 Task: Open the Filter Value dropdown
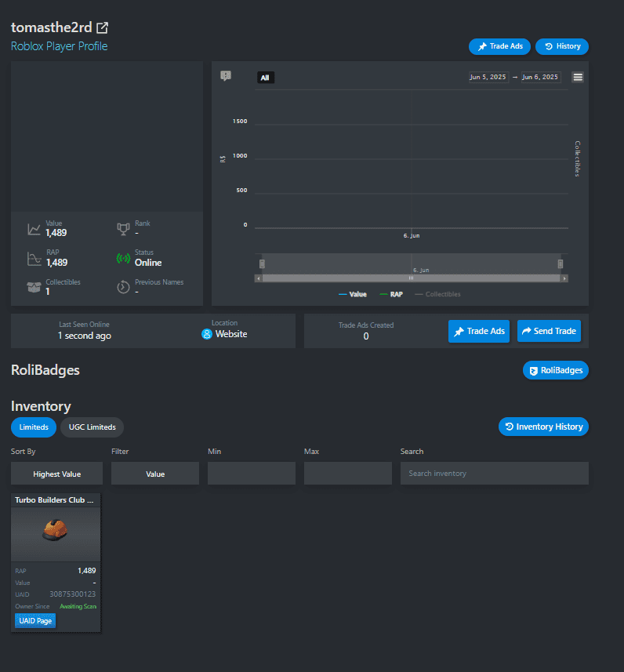coord(155,474)
